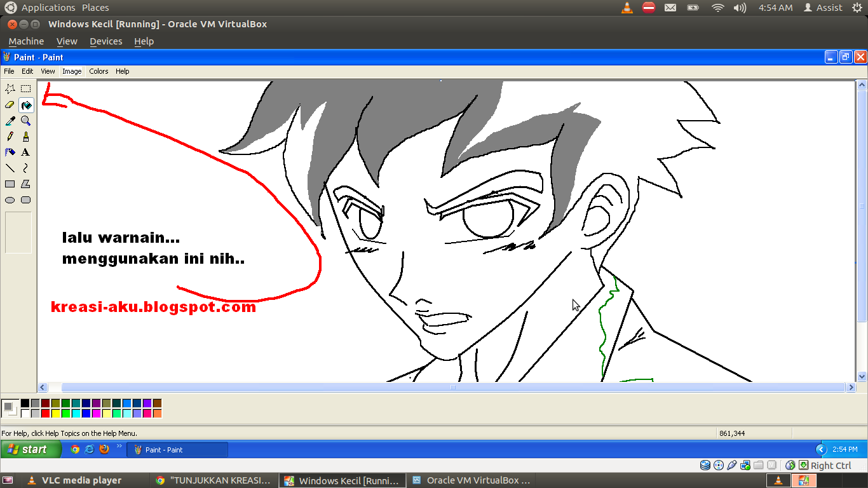Select the Rounded Rectangle tool

(25, 200)
